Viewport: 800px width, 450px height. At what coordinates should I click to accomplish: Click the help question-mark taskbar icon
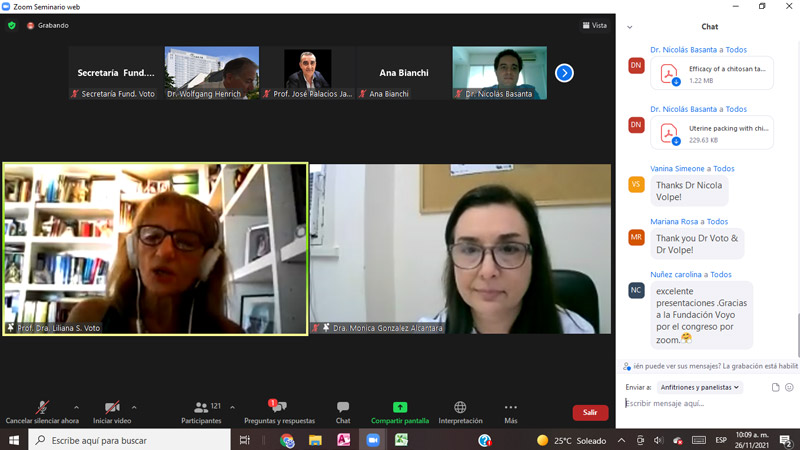tap(485, 440)
